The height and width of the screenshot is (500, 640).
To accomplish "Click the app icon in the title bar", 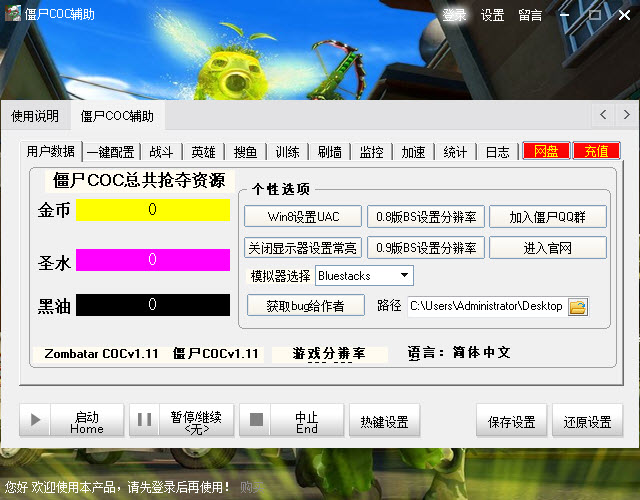I will point(13,13).
